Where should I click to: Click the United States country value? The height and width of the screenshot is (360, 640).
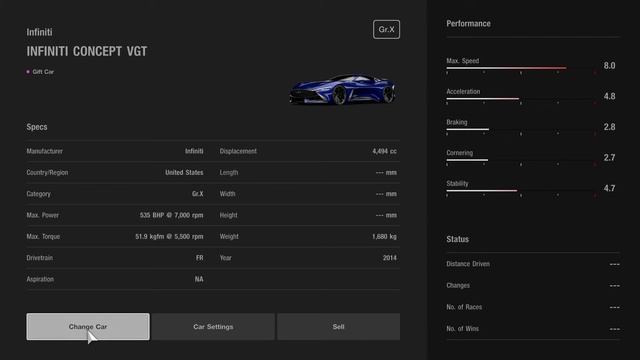pos(184,173)
